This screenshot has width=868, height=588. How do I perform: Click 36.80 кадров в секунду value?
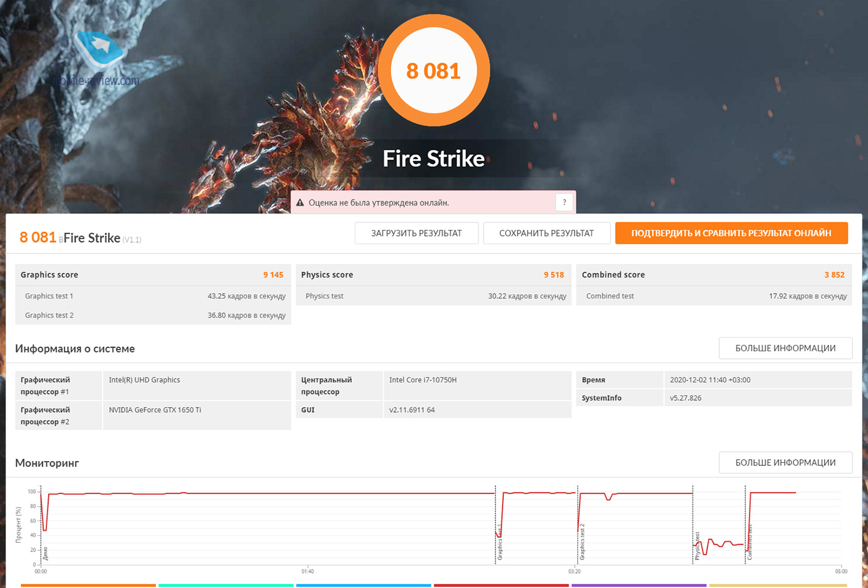247,315
